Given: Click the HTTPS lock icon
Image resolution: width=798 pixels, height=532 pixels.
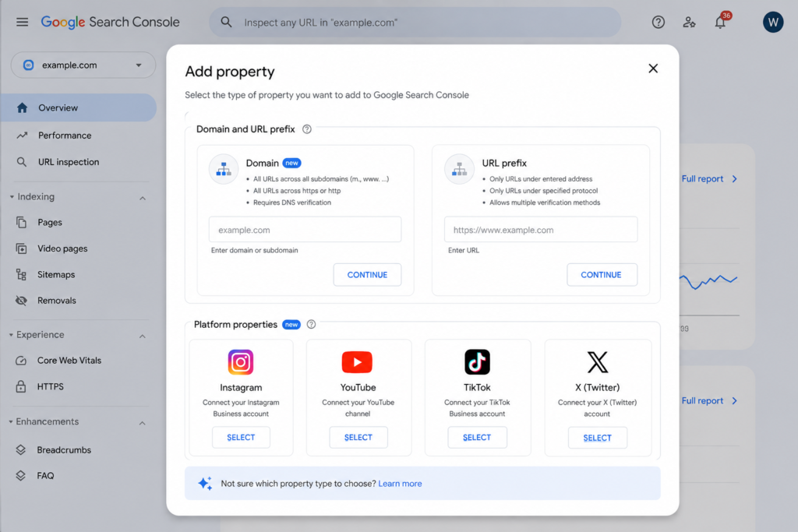Looking at the screenshot, I should pos(21,386).
